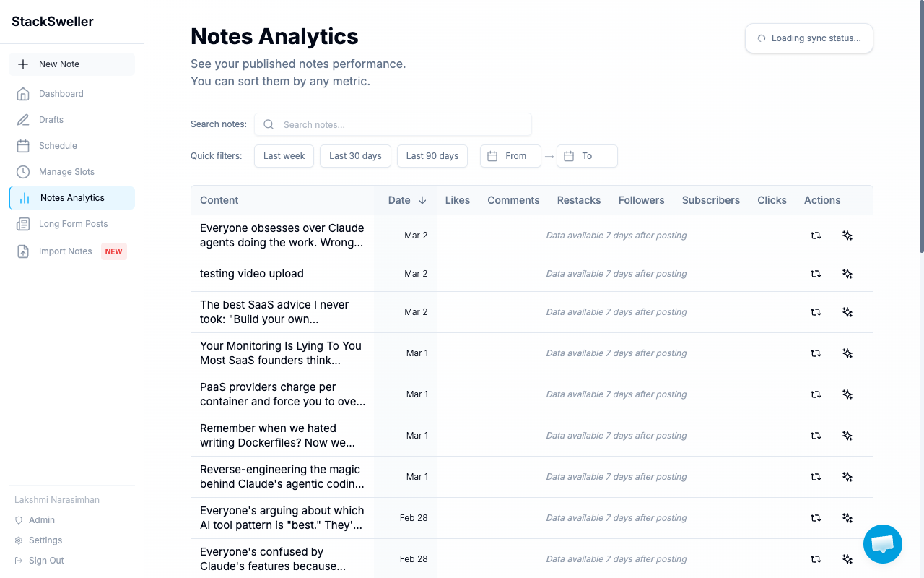The width and height of the screenshot is (924, 578).
Task: Activate the 'Last 90 days' filter
Action: pos(432,156)
